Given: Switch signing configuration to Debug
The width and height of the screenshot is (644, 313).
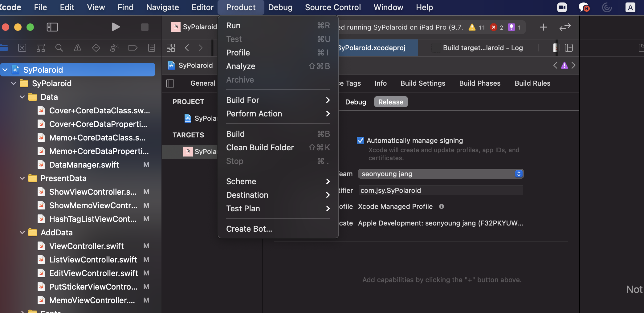Looking at the screenshot, I should pyautogui.click(x=356, y=102).
